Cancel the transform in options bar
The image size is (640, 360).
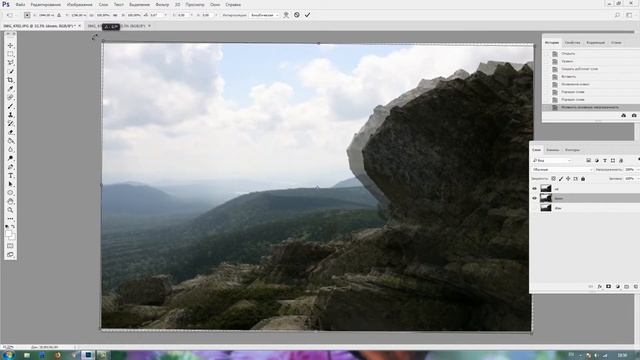[297, 15]
